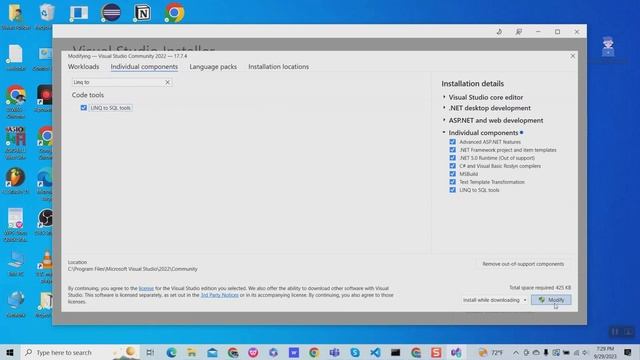Image resolution: width=640 pixels, height=360 pixels.
Task: Expand ASP.NET and web development details
Action: point(444,120)
